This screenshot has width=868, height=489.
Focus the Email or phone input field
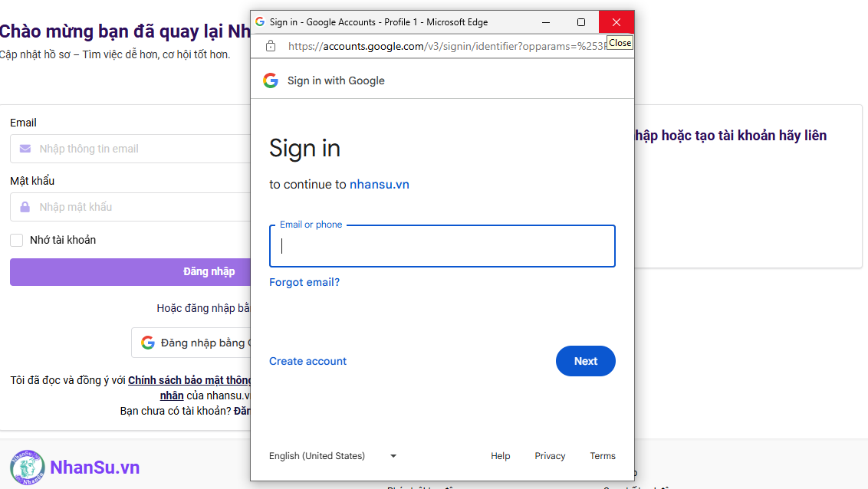point(442,246)
